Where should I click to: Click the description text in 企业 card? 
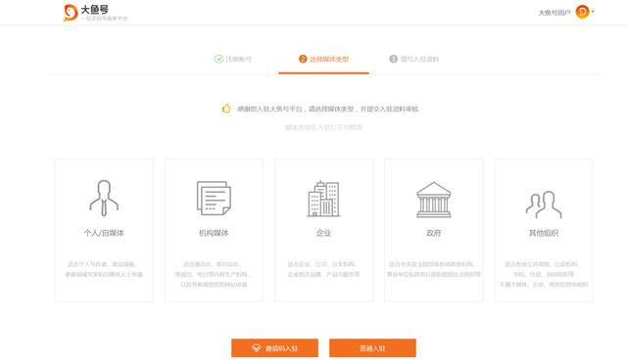pyautogui.click(x=323, y=269)
